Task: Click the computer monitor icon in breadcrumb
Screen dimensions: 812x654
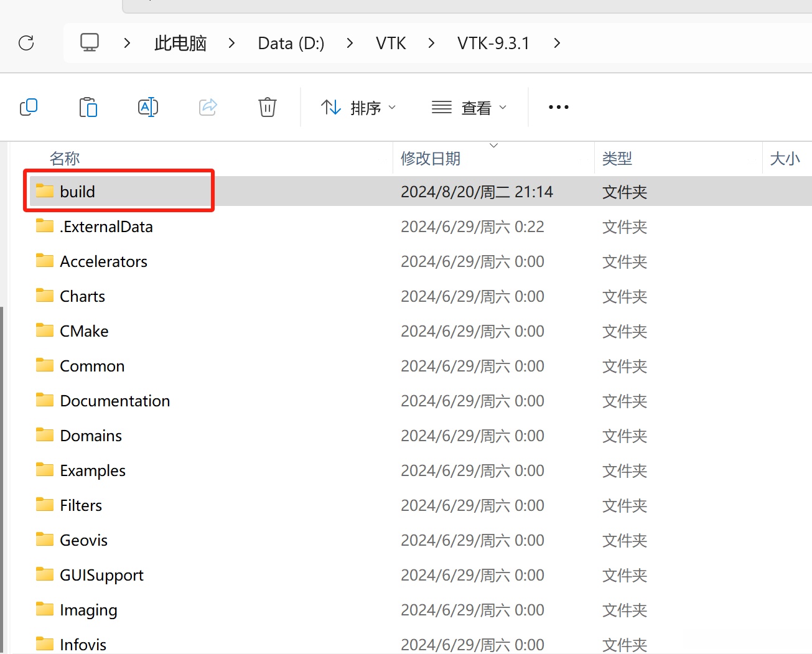Action: (90, 42)
